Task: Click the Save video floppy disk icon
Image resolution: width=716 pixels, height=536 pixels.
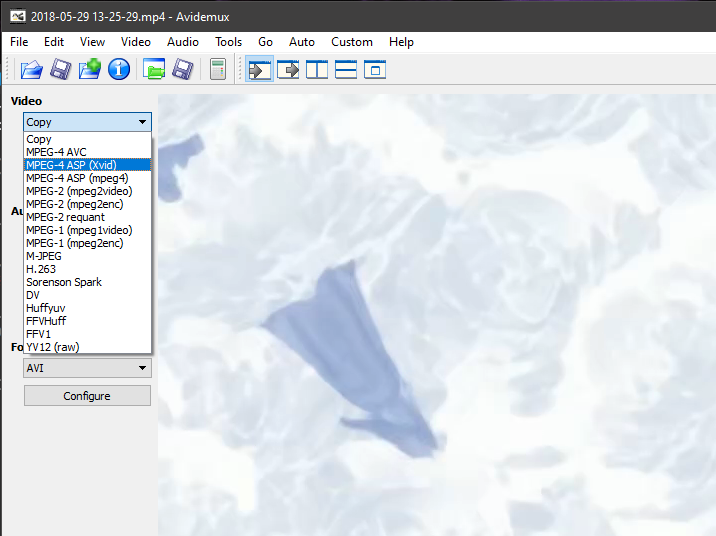Action: pyautogui.click(x=61, y=70)
